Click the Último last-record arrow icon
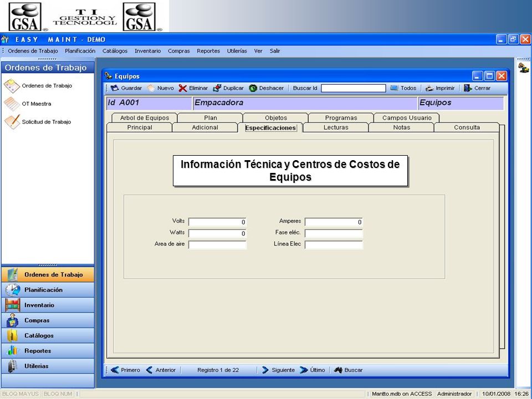Image resolution: width=532 pixels, height=399 pixels. [304, 370]
